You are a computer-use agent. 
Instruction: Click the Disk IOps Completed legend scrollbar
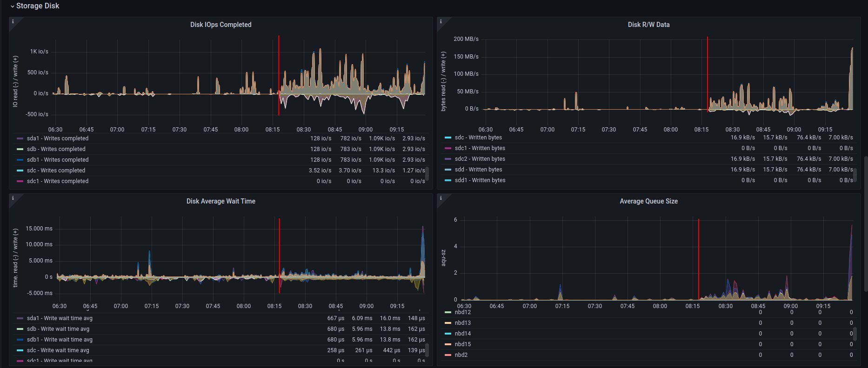point(427,173)
